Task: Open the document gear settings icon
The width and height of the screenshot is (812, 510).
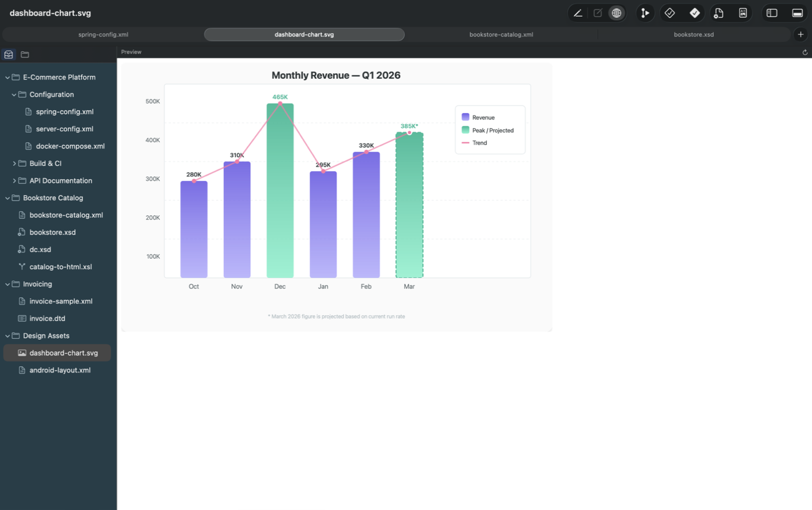Action: point(719,13)
